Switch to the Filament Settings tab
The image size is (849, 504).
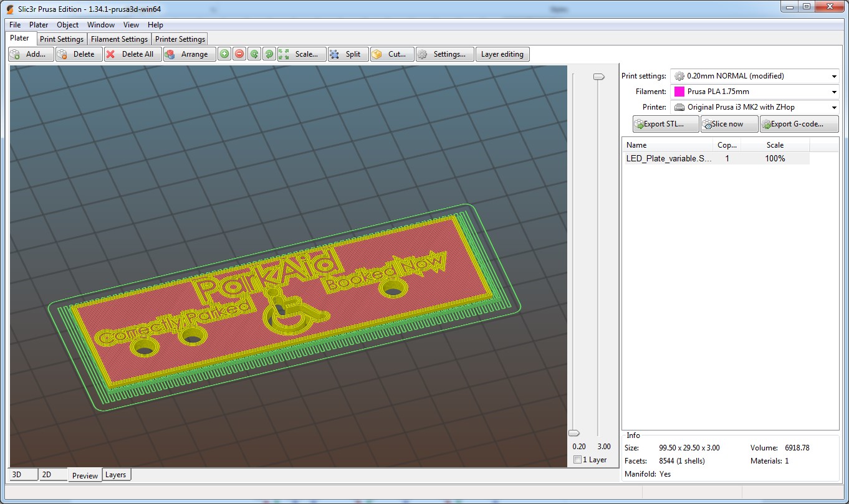119,39
